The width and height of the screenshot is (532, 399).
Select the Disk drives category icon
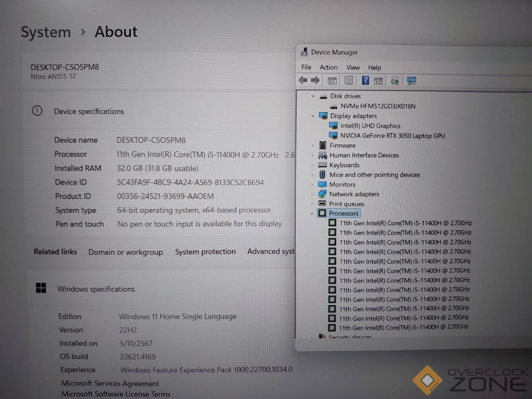pyautogui.click(x=323, y=97)
